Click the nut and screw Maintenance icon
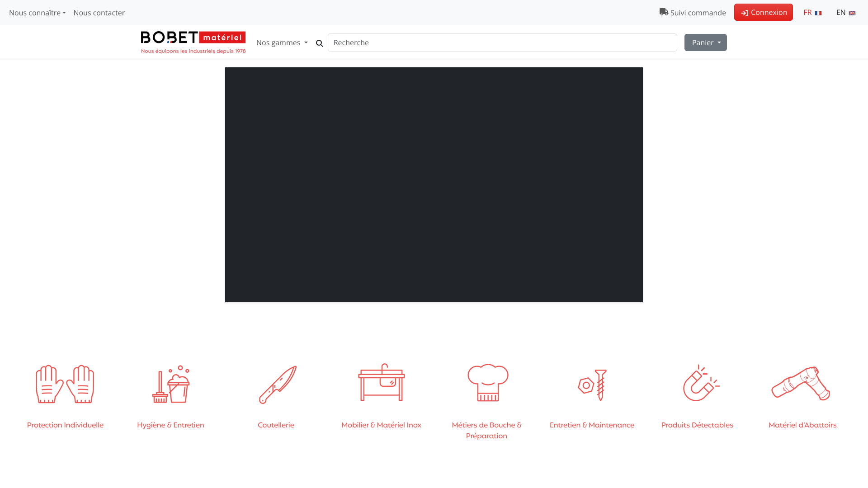868x488 pixels. click(592, 385)
